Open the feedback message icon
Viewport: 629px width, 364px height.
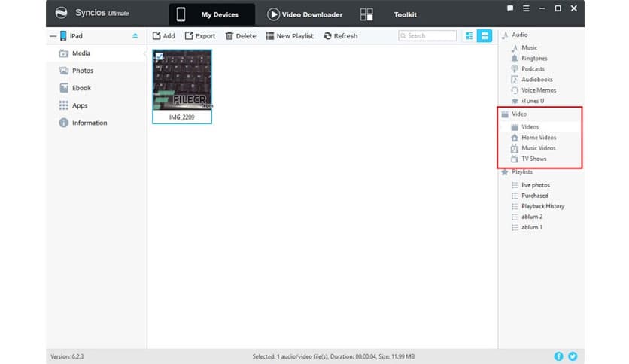pyautogui.click(x=510, y=8)
